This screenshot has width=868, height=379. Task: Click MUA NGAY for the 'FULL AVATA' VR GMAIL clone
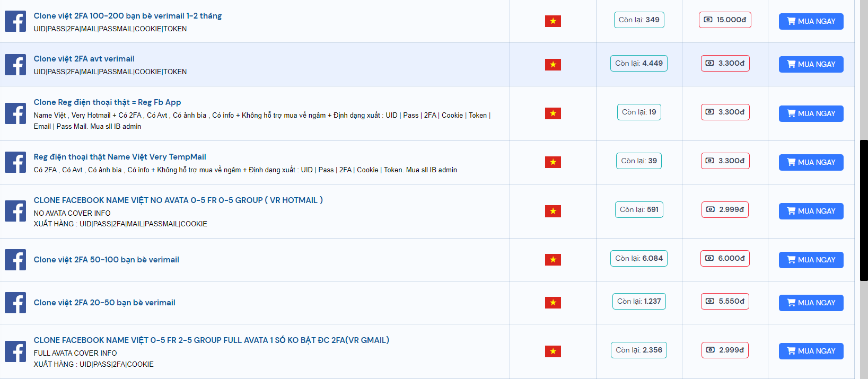click(x=811, y=351)
